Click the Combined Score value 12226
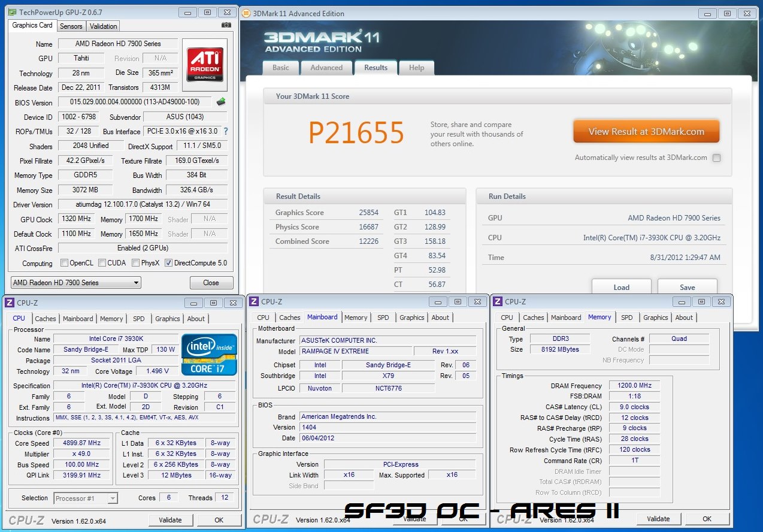The image size is (763, 532). pyautogui.click(x=369, y=241)
